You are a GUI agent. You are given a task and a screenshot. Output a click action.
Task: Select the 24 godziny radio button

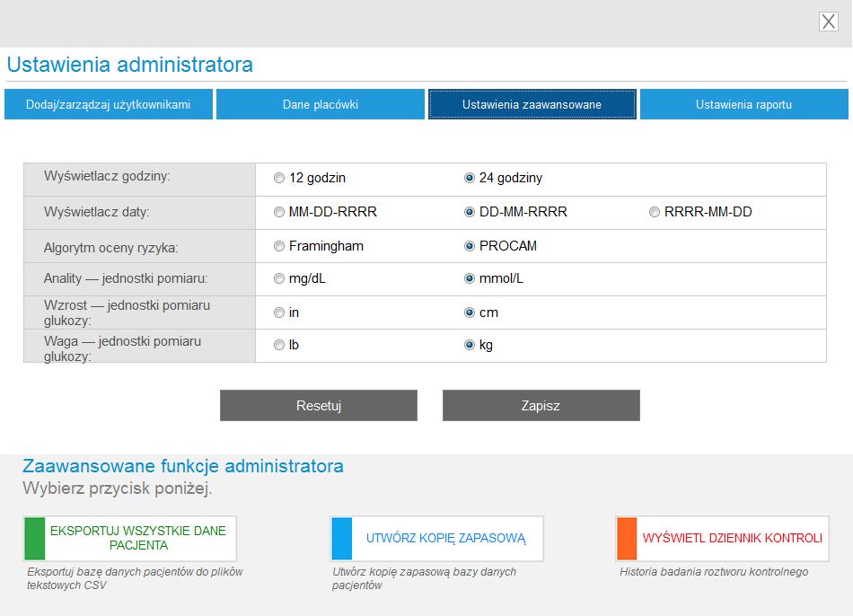[470, 178]
